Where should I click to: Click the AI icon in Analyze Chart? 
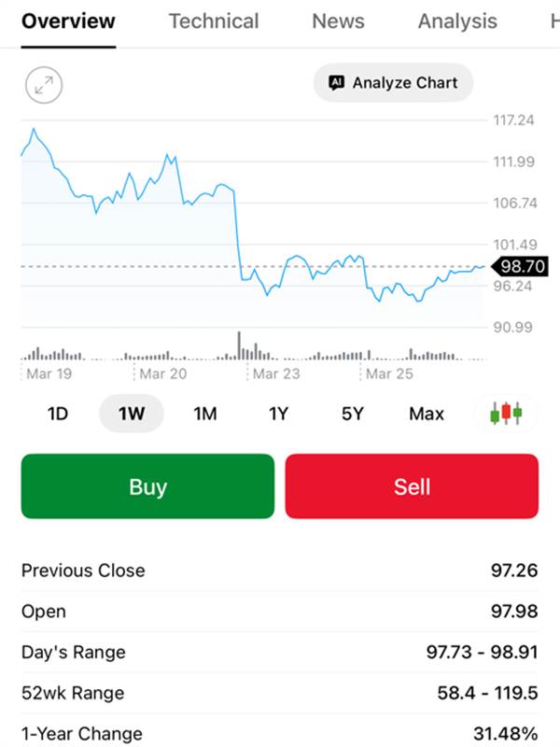coord(337,83)
